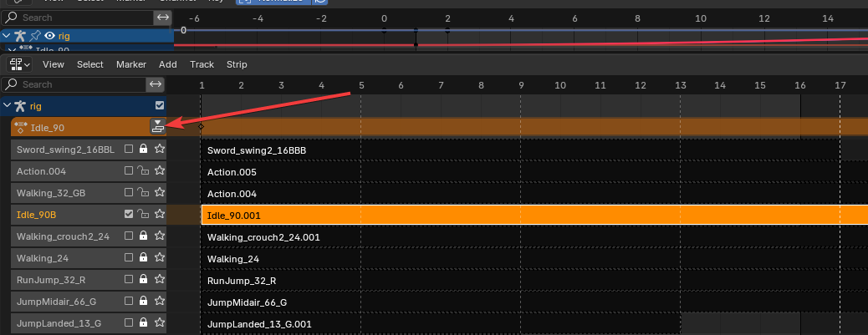Unlock the RunJump_32_R track
Image resolution: width=868 pixels, height=335 pixels.
tap(144, 279)
